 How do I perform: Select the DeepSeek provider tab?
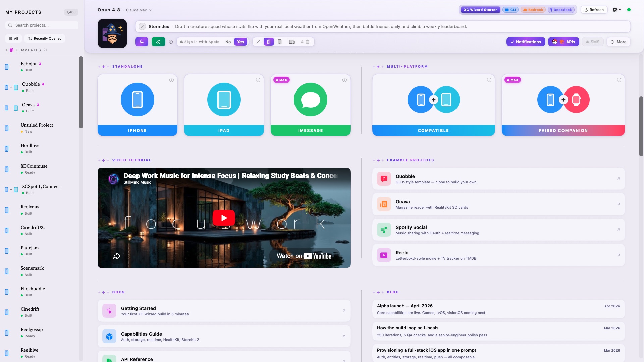pyautogui.click(x=561, y=10)
